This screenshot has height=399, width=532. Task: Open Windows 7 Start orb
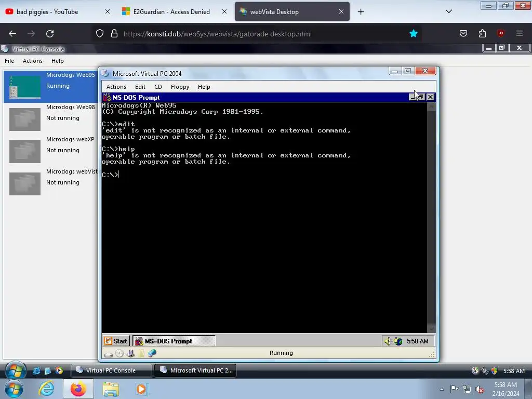(x=14, y=389)
